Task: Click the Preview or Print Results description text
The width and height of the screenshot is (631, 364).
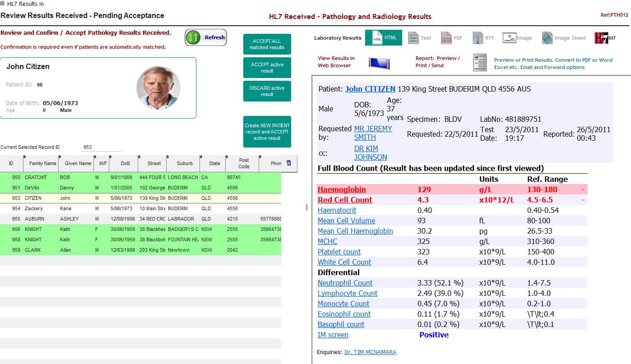Action: click(553, 64)
